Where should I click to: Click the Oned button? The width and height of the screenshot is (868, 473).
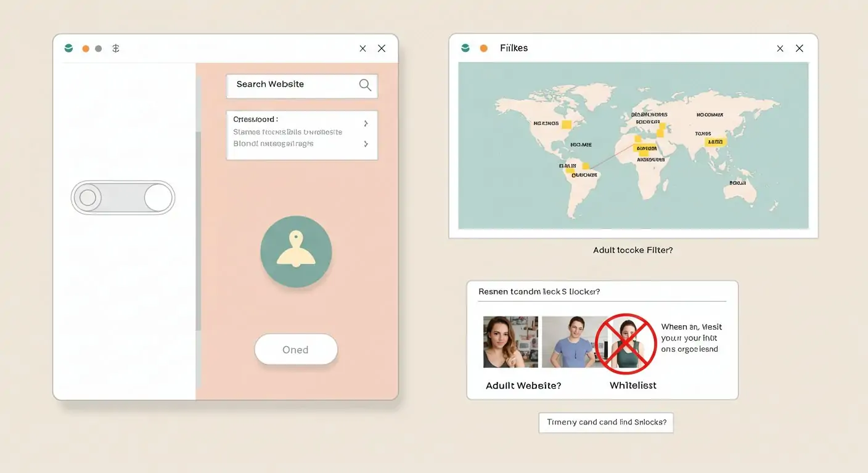[x=296, y=350]
